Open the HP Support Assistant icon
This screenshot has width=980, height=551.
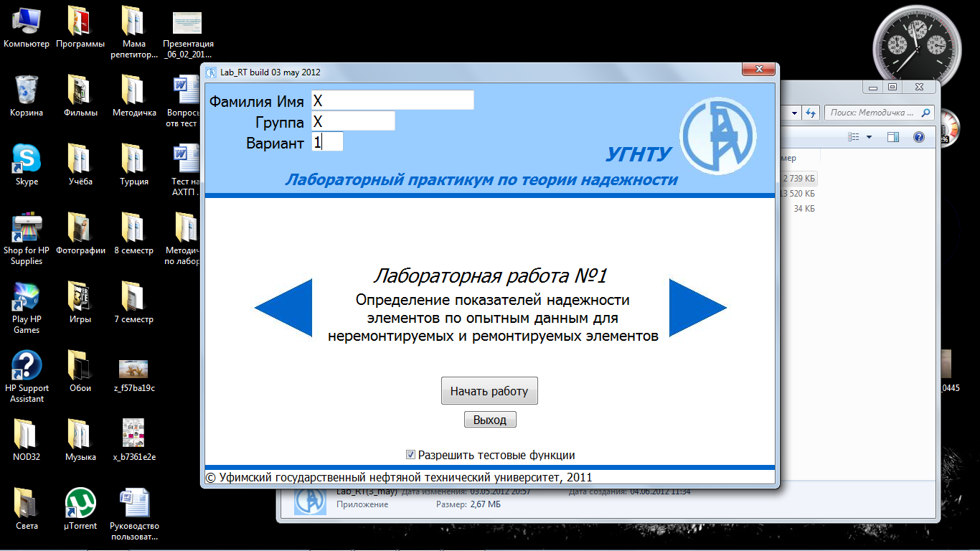27,377
